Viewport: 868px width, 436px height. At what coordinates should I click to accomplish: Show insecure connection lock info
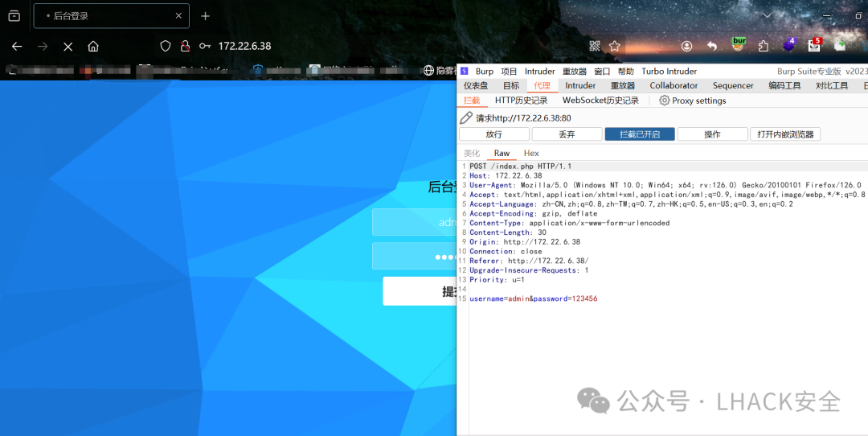(186, 46)
